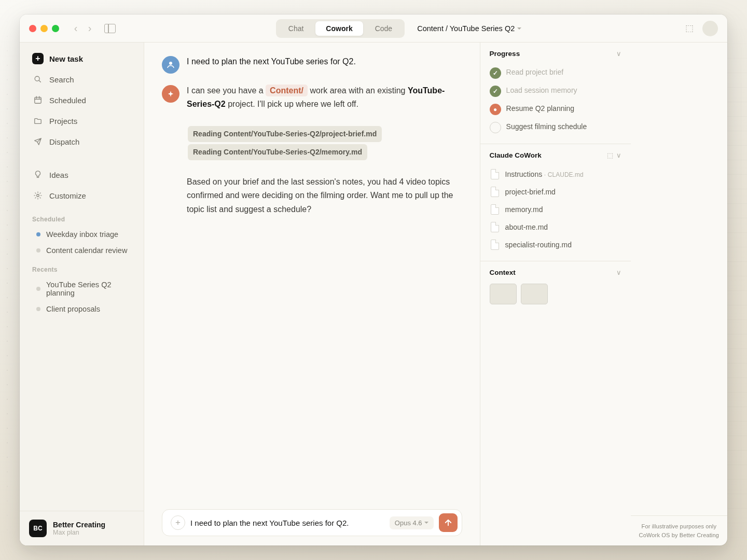Click the Resume Q2 planning progress indicator
Image resolution: width=747 pixels, height=560 pixels.
coord(495,109)
